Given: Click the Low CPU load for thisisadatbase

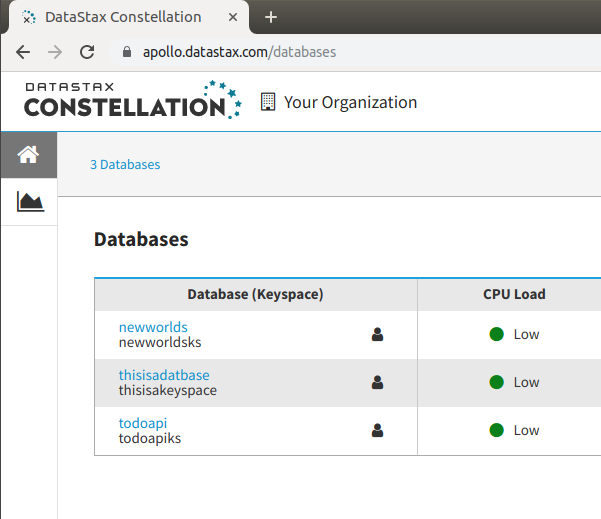Looking at the screenshot, I should coord(526,382).
